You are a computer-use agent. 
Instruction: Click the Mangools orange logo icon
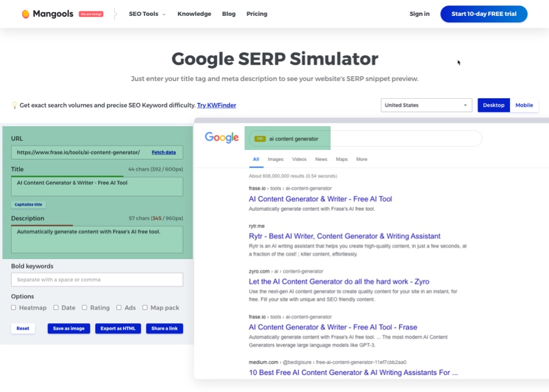tap(26, 14)
